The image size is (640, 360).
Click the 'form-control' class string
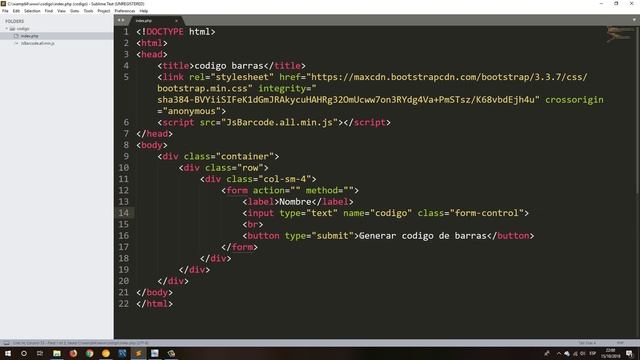point(487,213)
